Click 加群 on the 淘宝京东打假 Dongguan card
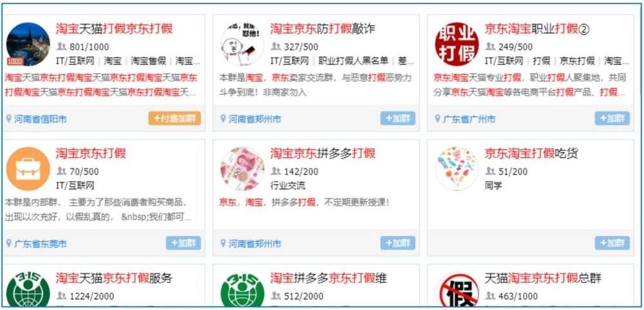 click(183, 243)
